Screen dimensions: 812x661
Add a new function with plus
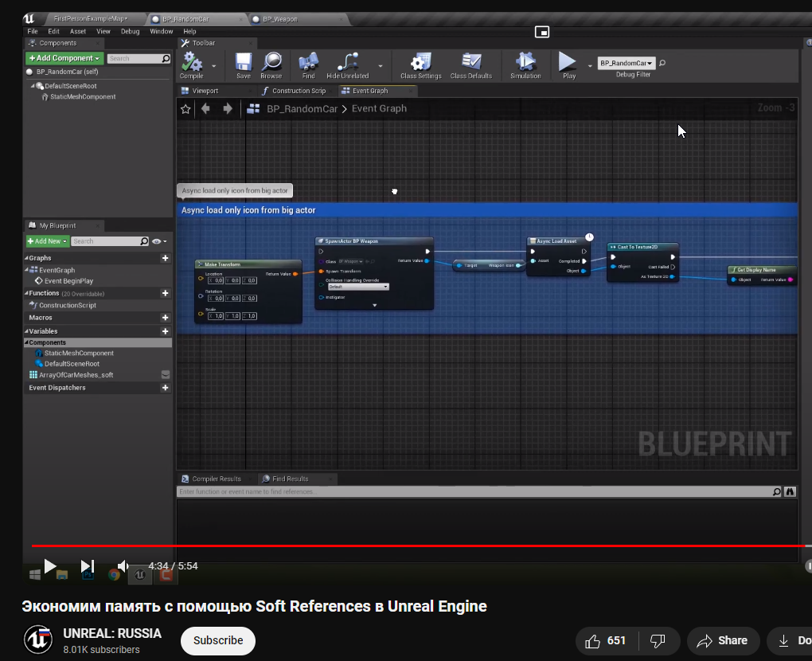(166, 293)
